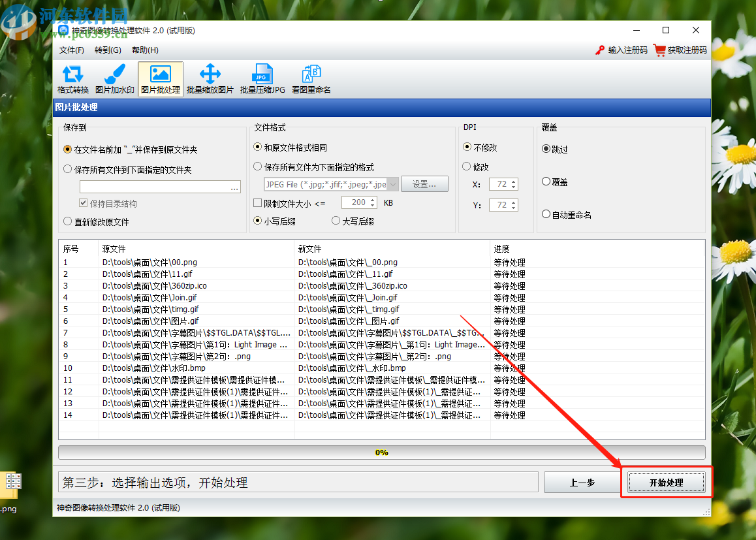756x540 pixels.
Task: Select the 图片加水印 watermark tool
Action: click(x=114, y=79)
